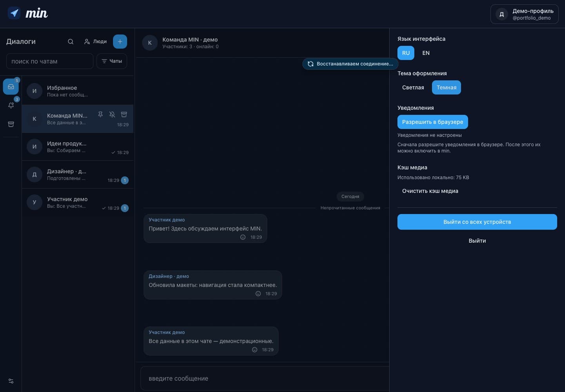Viewport: 565px width, 392px height.
Task: Click the Команда MIN chat header avatar
Action: click(150, 43)
